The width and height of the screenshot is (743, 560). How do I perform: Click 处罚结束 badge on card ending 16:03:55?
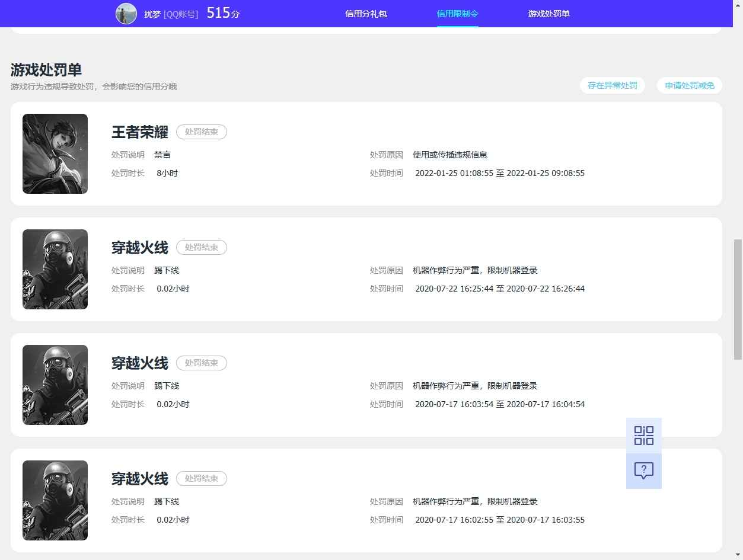[x=202, y=478]
